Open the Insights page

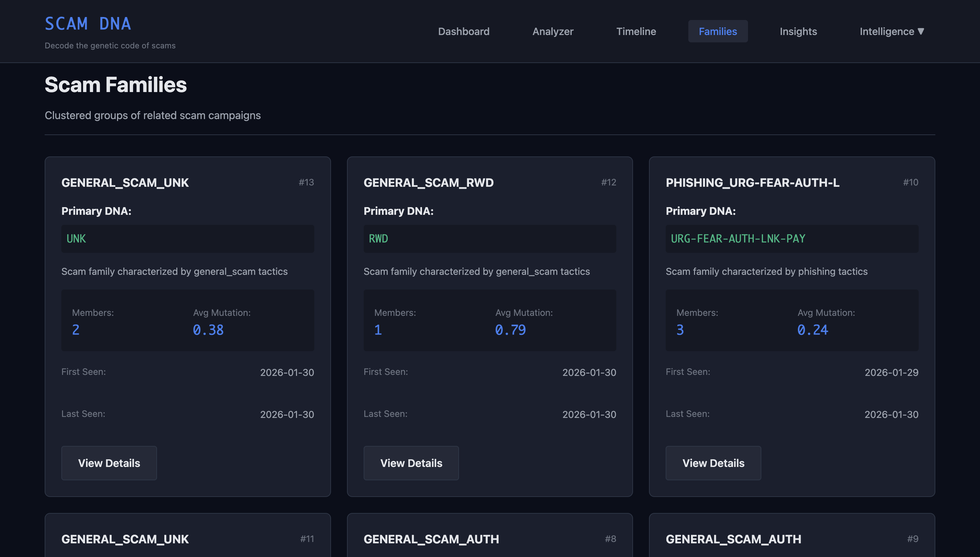tap(798, 31)
